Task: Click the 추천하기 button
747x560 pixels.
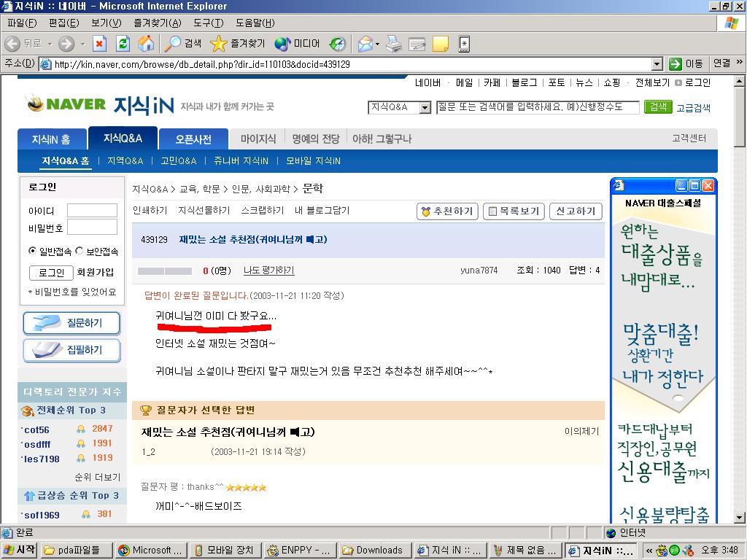Action: (446, 211)
